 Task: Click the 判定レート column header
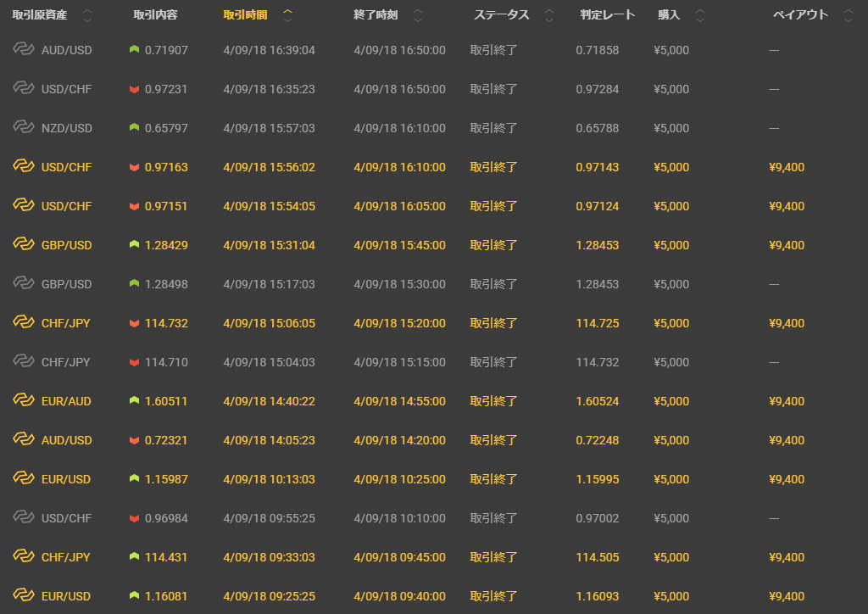coord(607,15)
